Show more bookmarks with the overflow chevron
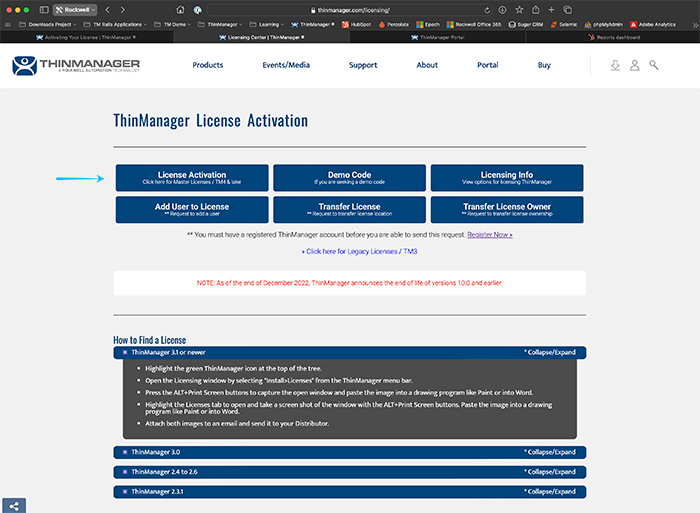The width and height of the screenshot is (700, 513). click(695, 25)
